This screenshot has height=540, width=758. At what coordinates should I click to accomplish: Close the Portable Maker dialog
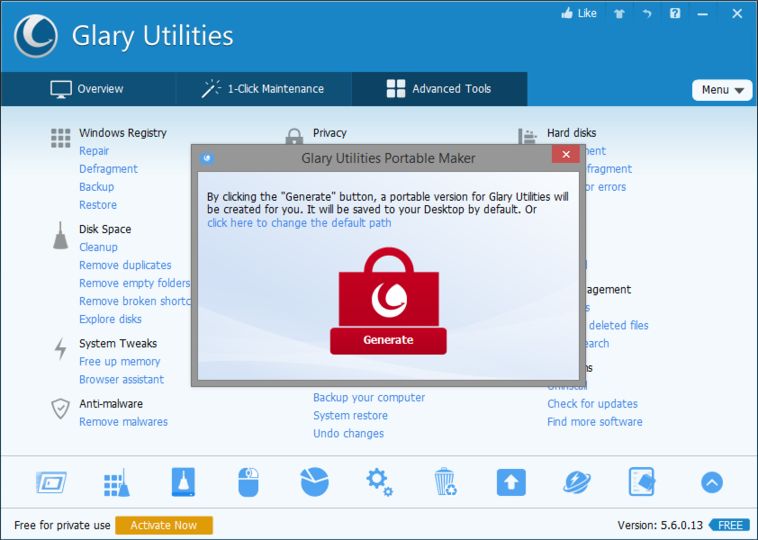click(566, 154)
